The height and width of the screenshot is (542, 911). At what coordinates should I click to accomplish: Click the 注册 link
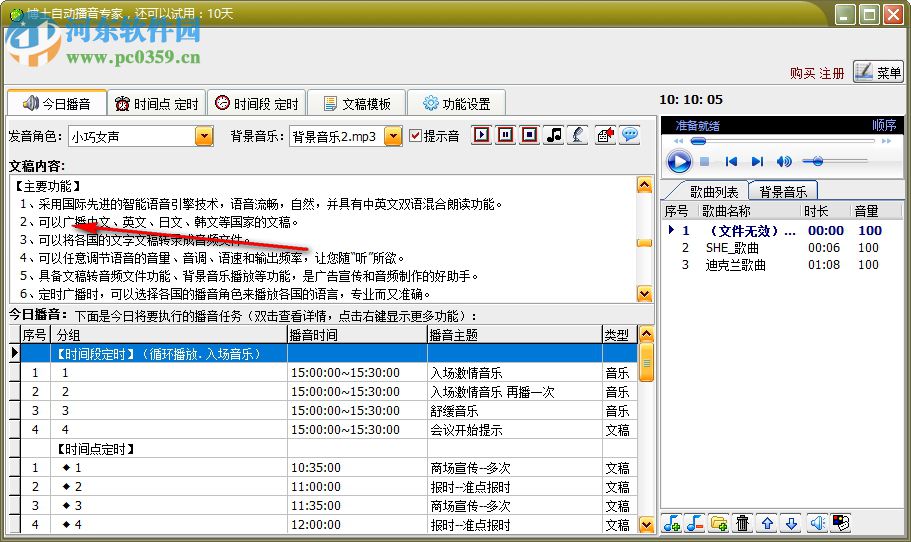(831, 74)
